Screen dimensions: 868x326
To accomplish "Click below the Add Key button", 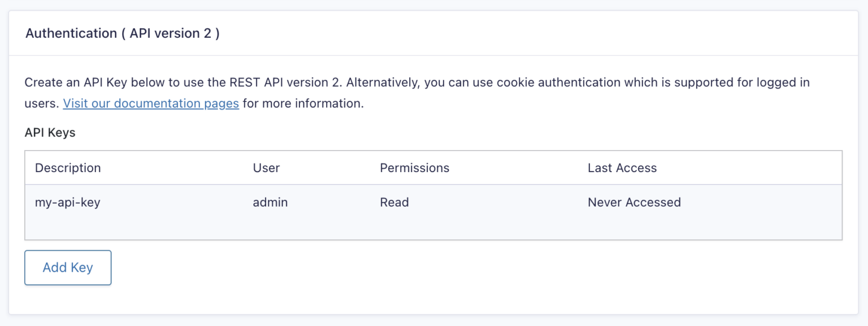I will 67,300.
